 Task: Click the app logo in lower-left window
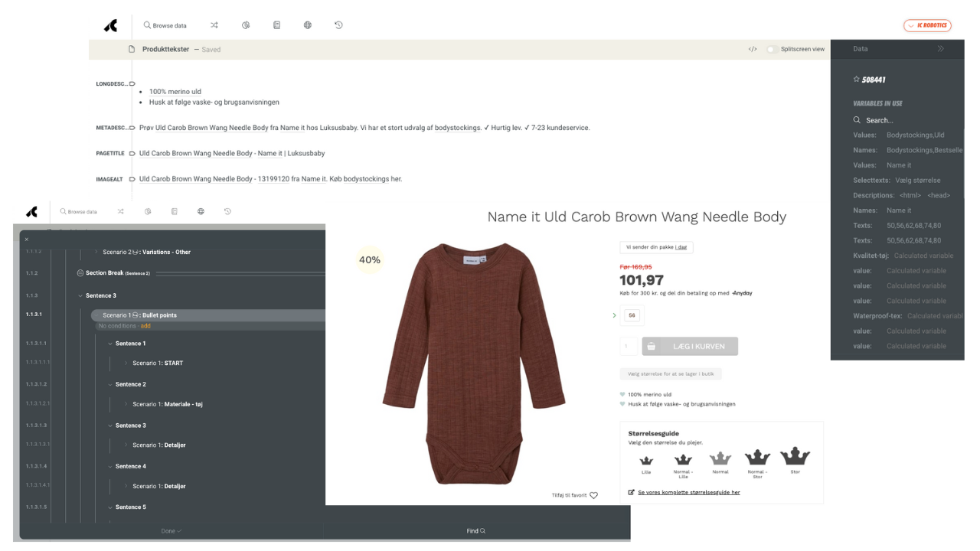31,212
